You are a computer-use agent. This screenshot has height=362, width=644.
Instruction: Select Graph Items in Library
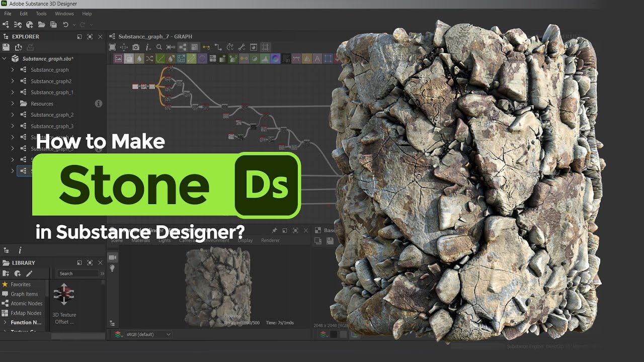click(x=24, y=294)
